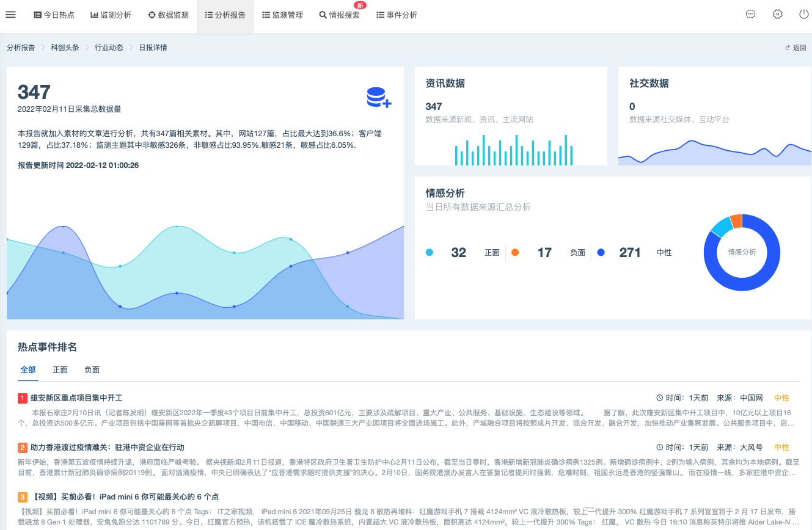Go to 科创头条 breadcrumb
This screenshot has height=530, width=812.
[65, 48]
